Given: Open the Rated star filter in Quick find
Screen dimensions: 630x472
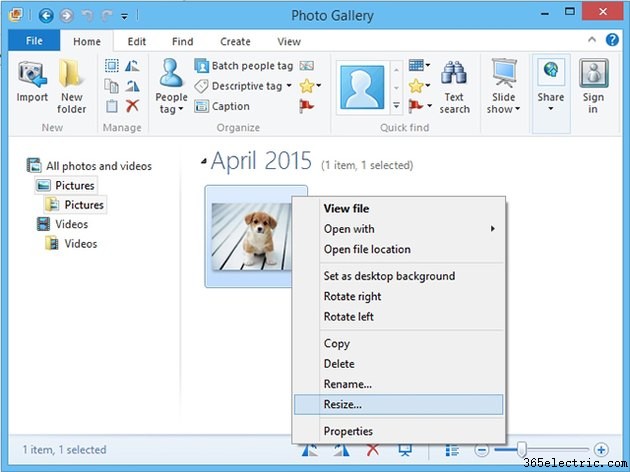Looking at the screenshot, I should click(x=419, y=86).
